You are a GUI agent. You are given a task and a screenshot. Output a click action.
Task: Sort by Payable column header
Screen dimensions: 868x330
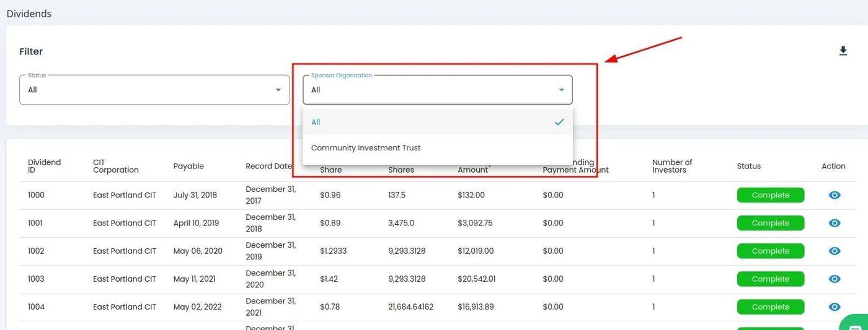tap(188, 166)
